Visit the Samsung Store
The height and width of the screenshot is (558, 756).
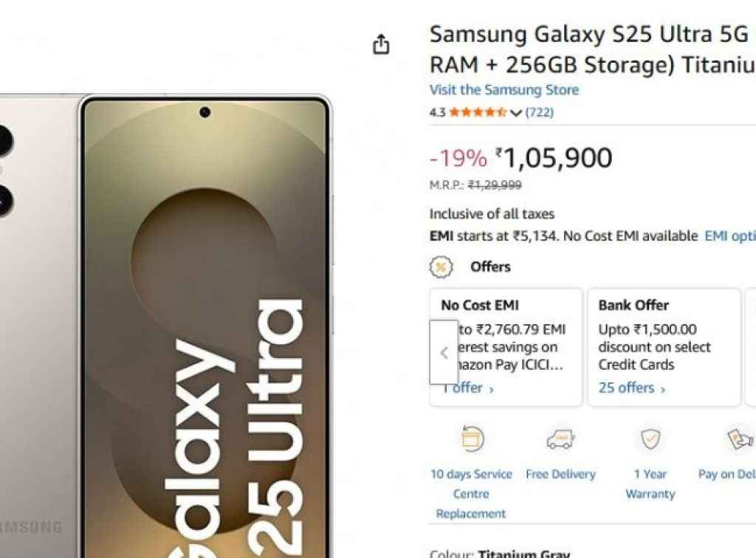tap(504, 89)
